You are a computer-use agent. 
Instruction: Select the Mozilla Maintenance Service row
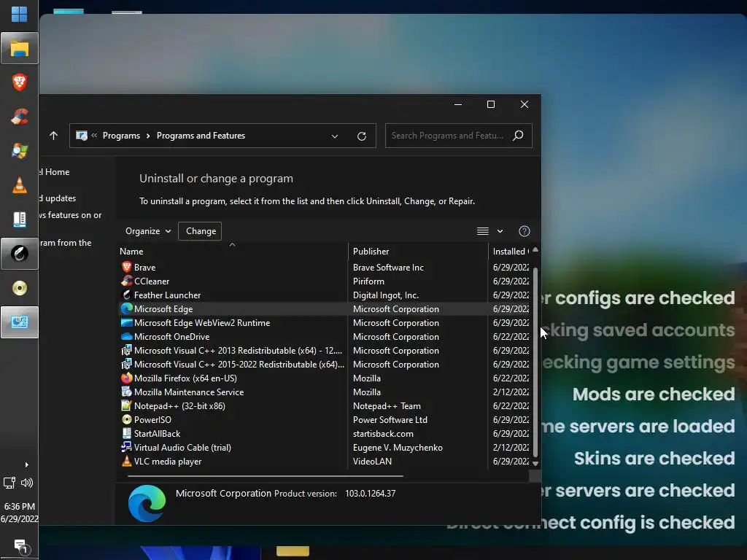(x=324, y=392)
